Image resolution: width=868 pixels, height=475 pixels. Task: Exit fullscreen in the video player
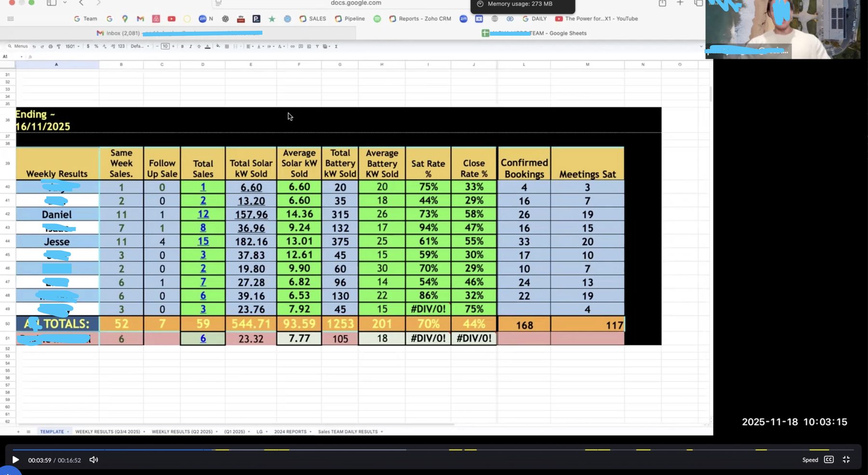(x=846, y=460)
